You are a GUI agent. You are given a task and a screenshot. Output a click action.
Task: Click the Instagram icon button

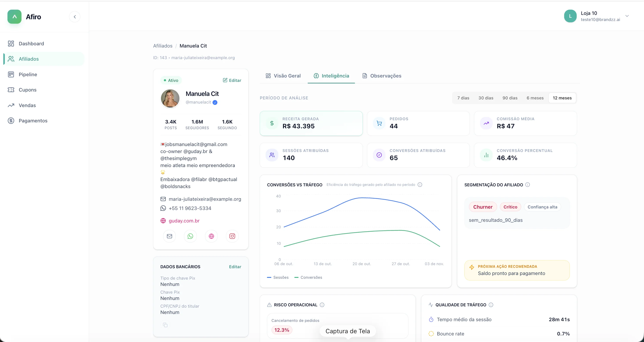pyautogui.click(x=232, y=236)
